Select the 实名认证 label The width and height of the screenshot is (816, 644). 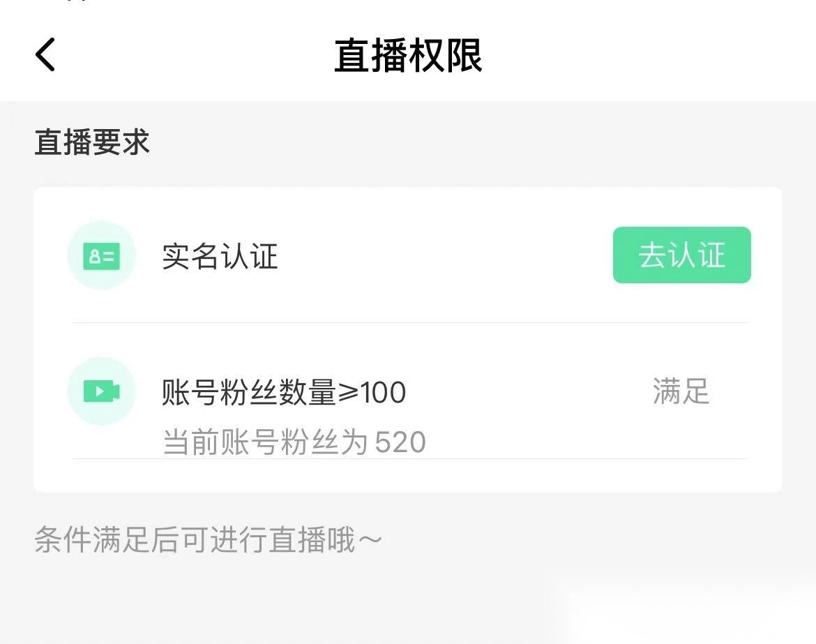[220, 256]
